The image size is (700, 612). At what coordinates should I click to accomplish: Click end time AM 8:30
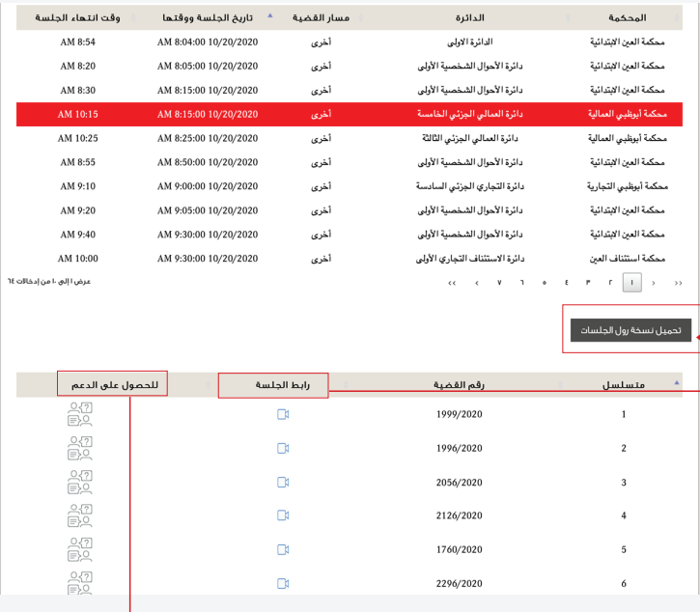77,90
